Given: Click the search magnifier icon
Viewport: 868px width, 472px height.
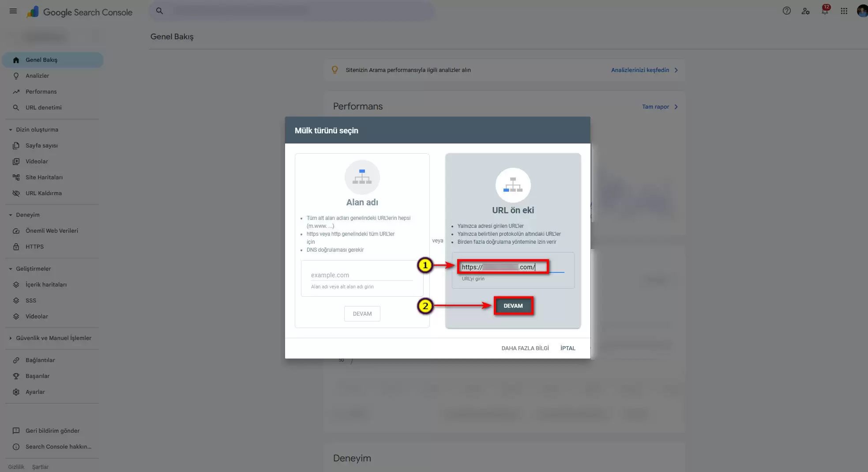Looking at the screenshot, I should 160,11.
